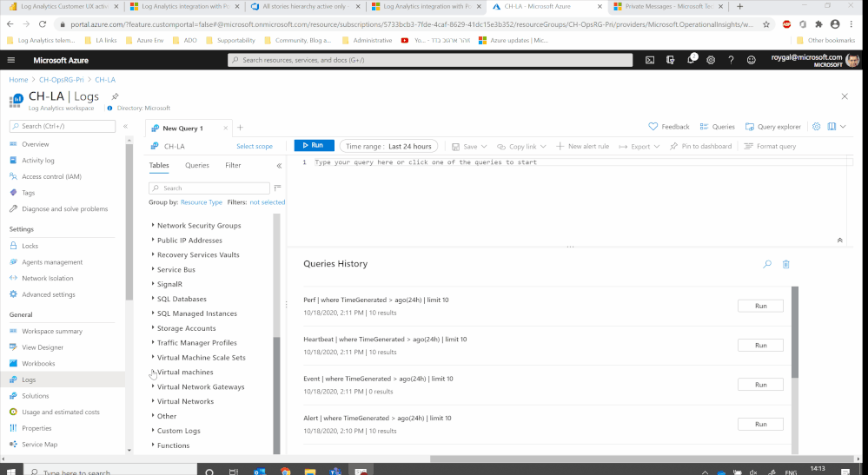Collapse the left resource menu
Screen dimensions: 868x475
[x=126, y=126]
